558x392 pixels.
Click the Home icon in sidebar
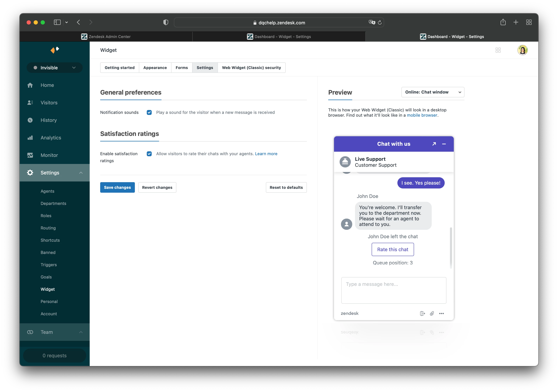tap(30, 85)
